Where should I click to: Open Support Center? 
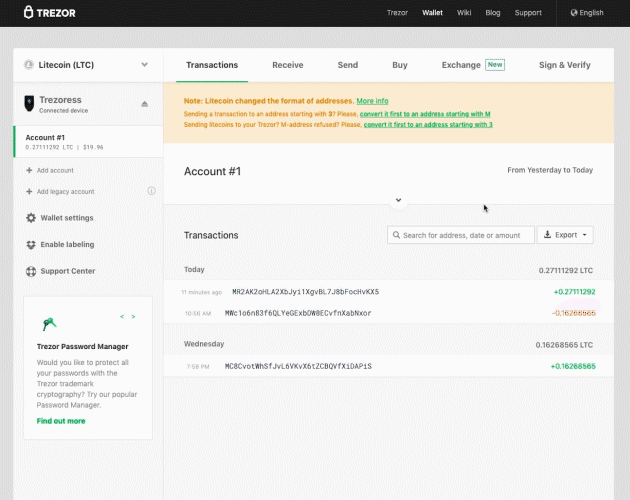pos(61,271)
